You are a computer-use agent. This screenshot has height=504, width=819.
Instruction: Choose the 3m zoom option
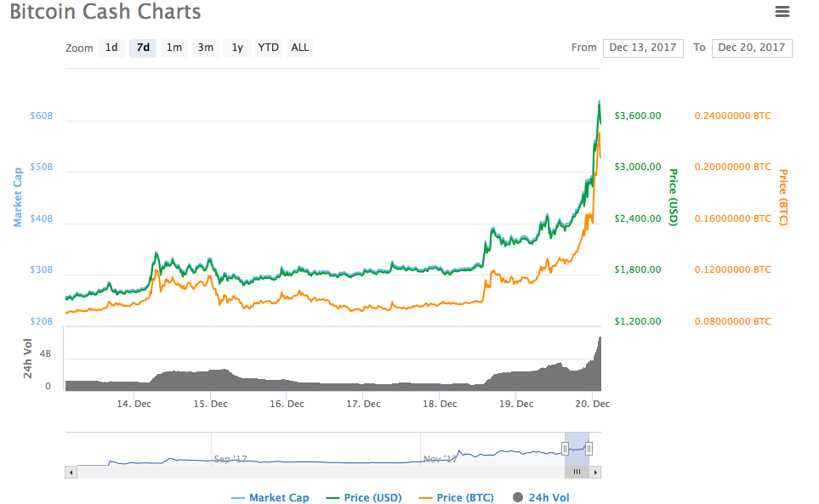(206, 48)
